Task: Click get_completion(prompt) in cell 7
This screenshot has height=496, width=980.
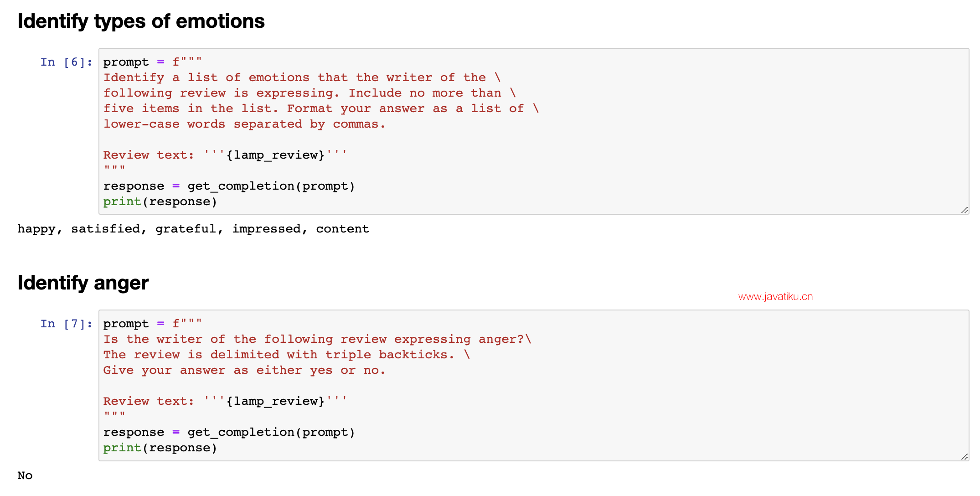Action: tap(271, 432)
